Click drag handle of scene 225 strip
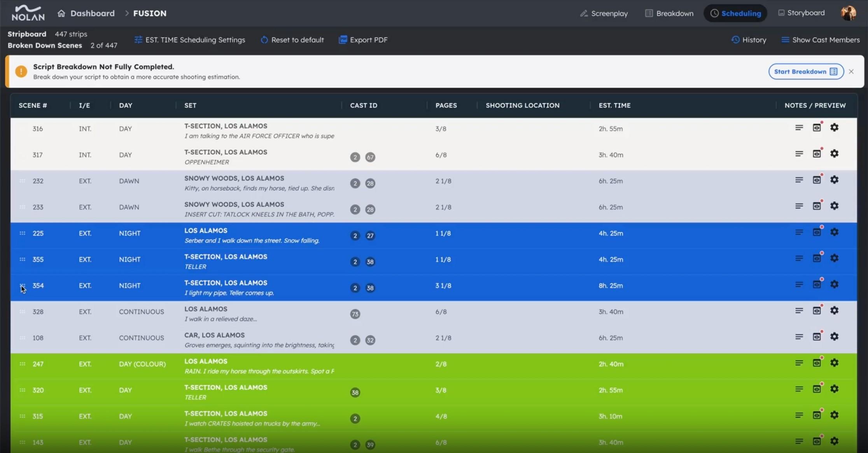 coord(23,233)
